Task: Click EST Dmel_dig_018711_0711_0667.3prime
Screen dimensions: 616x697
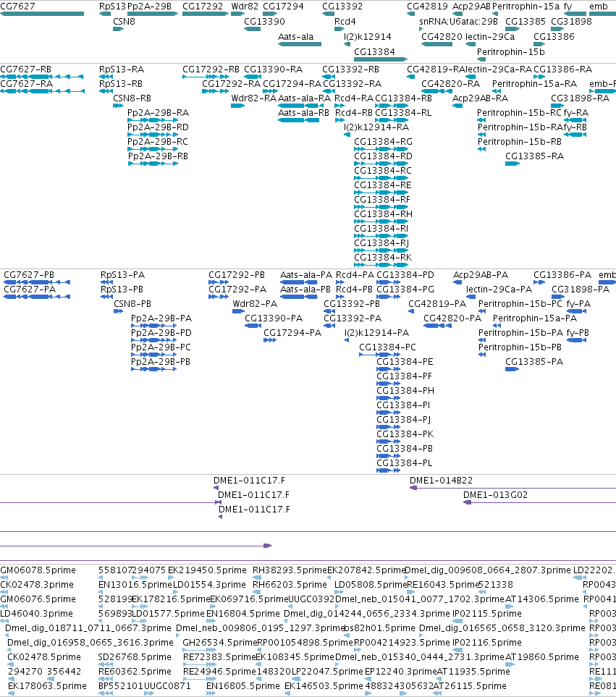Action: pyautogui.click(x=88, y=628)
